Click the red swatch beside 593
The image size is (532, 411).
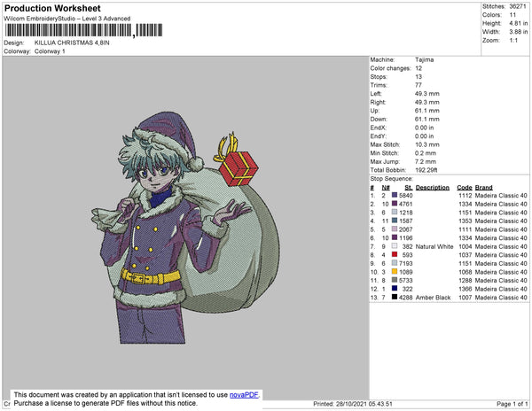pos(395,254)
